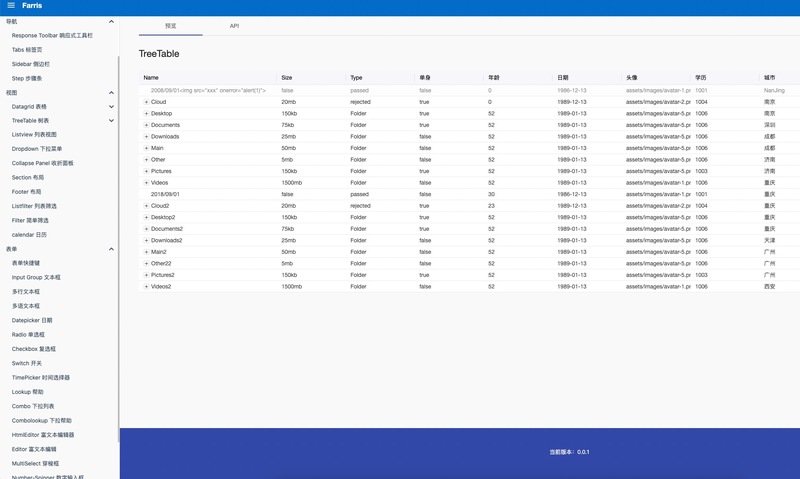This screenshot has width=800, height=479.
Task: Open Tabs 标签页 in sidebar
Action: point(27,50)
